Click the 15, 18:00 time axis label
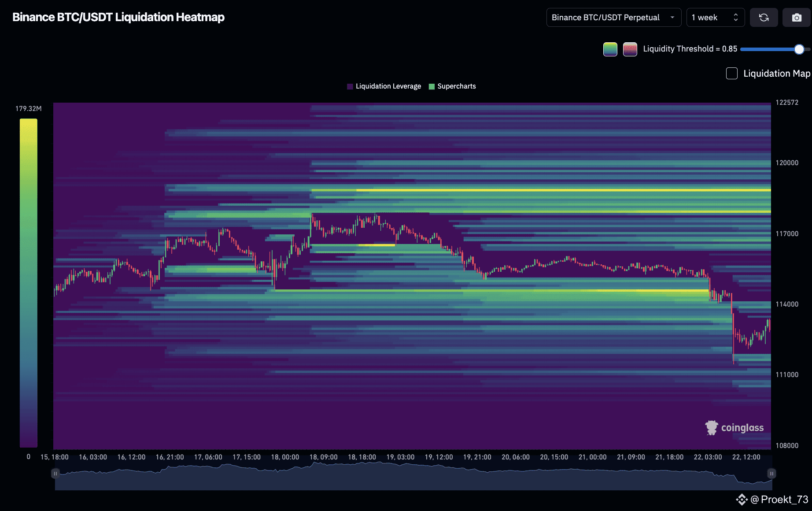 pyautogui.click(x=55, y=457)
